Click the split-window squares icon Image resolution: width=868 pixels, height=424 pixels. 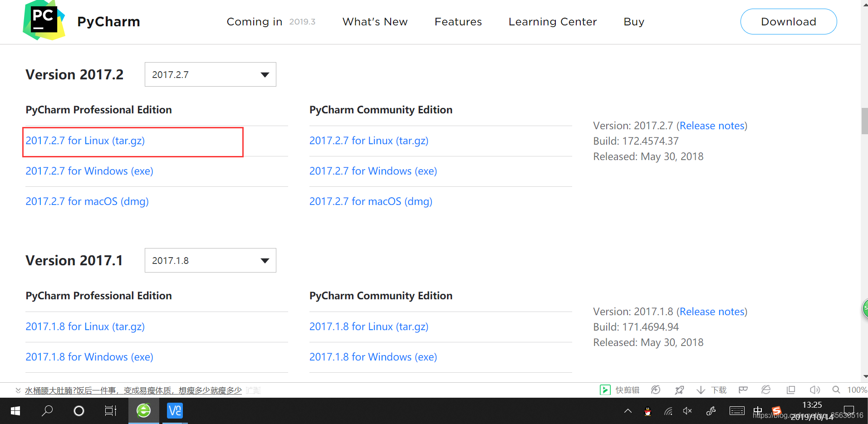click(x=791, y=390)
